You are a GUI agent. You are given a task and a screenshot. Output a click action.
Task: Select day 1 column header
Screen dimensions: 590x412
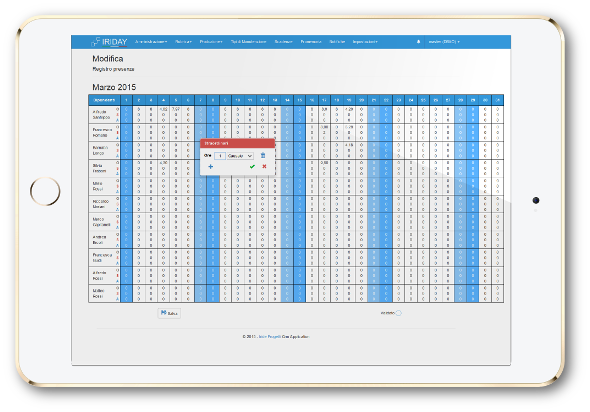[x=126, y=100]
